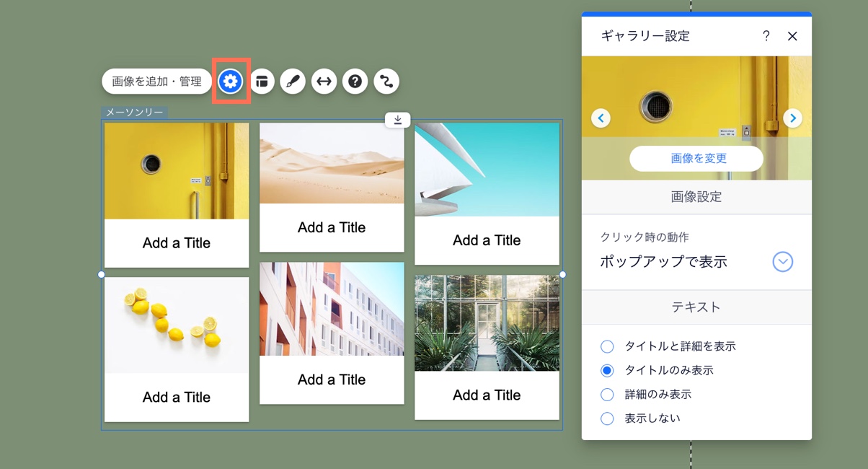Click the メーソンリー gallery label
Image resolution: width=868 pixels, height=469 pixels.
coord(135,113)
